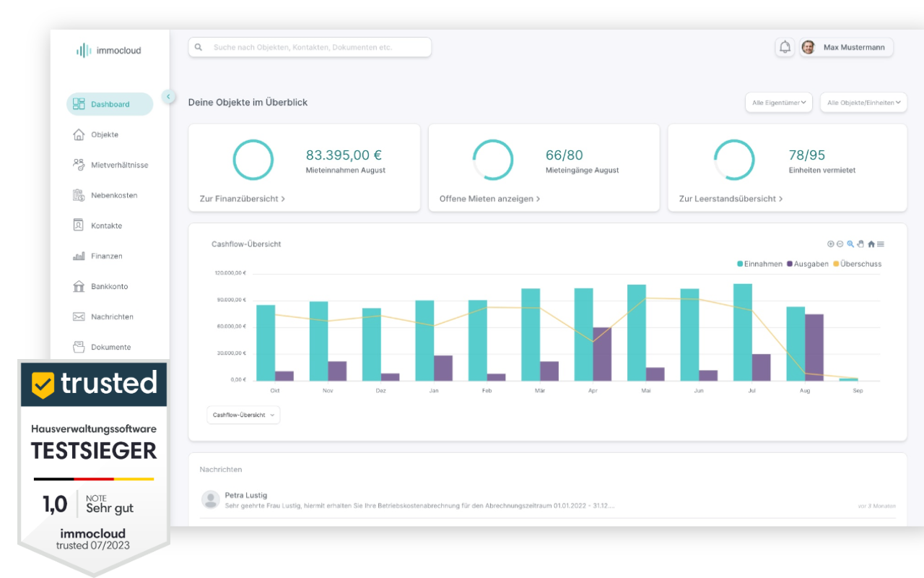Image resolution: width=924 pixels, height=578 pixels.
Task: Click the chart zoom out minus icon
Action: (840, 244)
